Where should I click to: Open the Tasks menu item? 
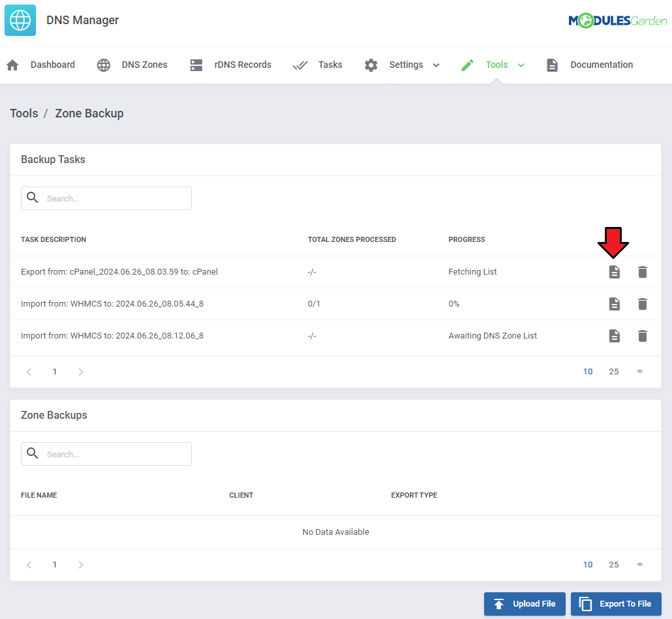330,65
